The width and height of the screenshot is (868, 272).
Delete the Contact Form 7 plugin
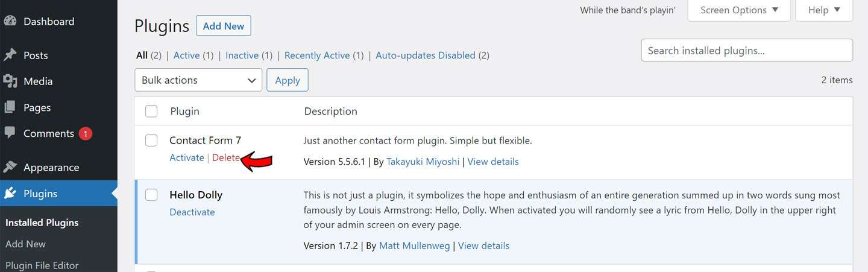[225, 157]
